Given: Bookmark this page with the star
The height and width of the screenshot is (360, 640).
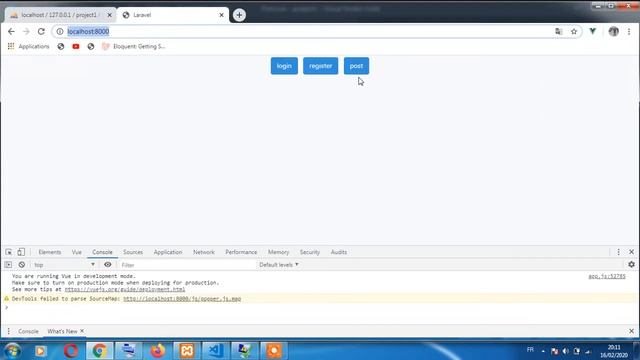Looking at the screenshot, I should coord(574,31).
